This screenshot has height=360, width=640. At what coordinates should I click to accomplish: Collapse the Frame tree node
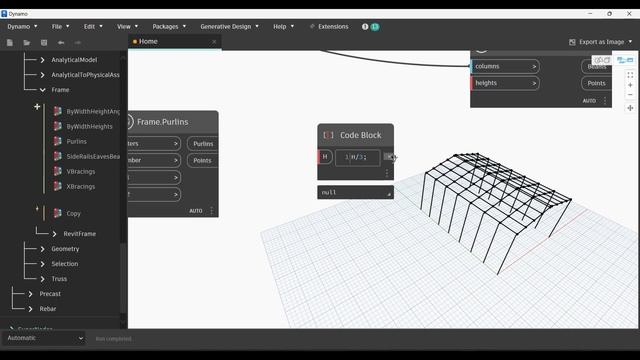tap(42, 90)
